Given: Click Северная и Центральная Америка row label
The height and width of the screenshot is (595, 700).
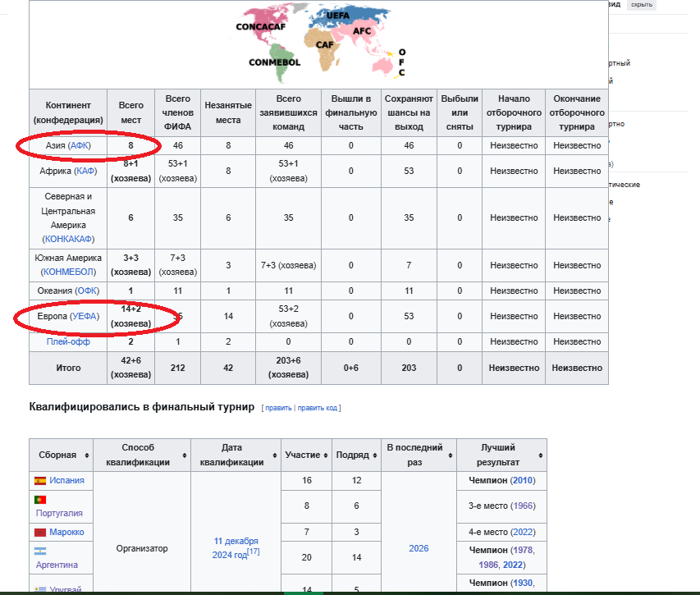Looking at the screenshot, I should [x=68, y=217].
